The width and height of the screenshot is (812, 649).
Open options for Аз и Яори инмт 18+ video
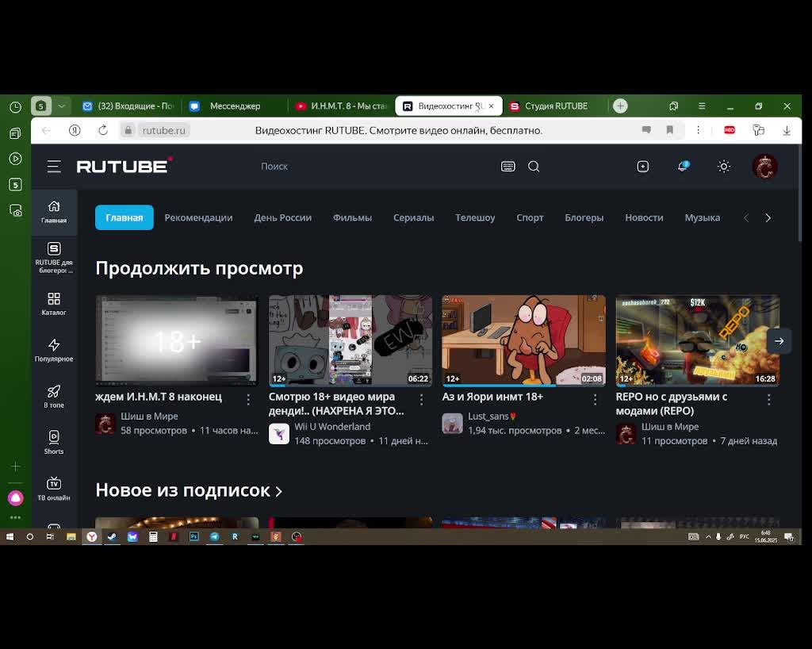[x=595, y=399]
